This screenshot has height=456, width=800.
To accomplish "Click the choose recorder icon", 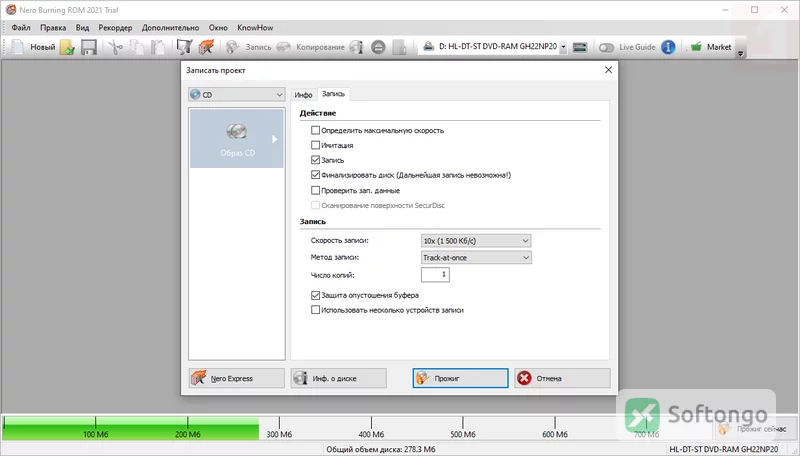I will [x=580, y=47].
